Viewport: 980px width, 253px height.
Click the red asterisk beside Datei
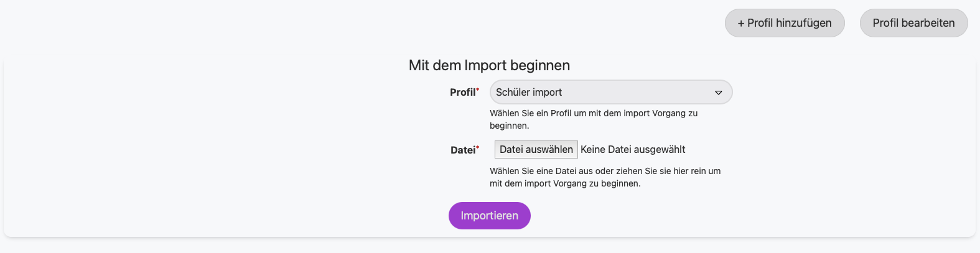[478, 148]
